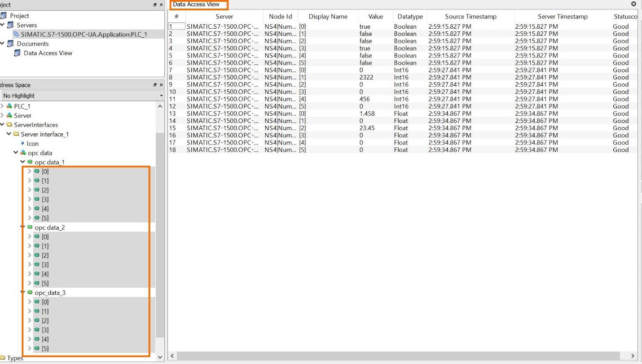
Task: Click the opc data_2 variable icon
Action: (x=30, y=228)
